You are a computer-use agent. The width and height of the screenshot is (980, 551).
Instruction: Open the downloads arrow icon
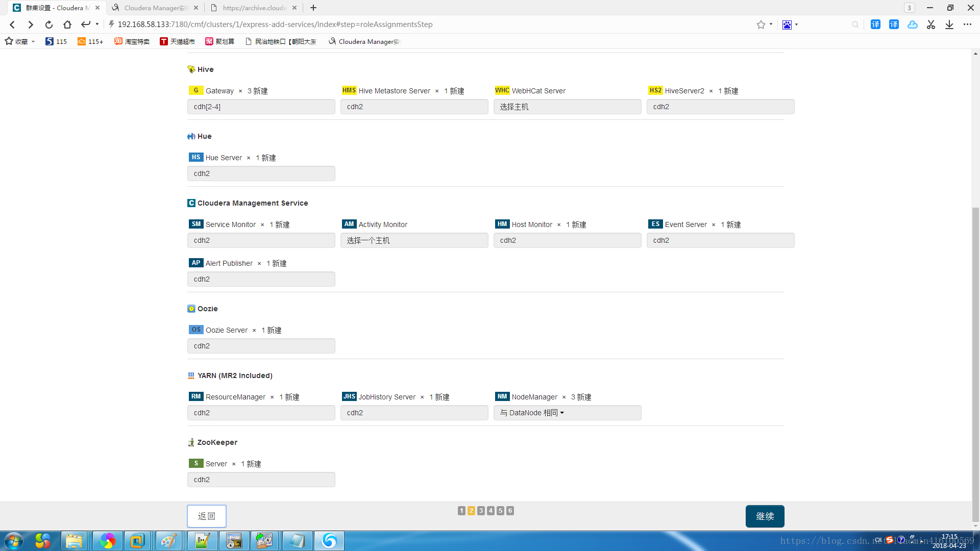(x=949, y=24)
